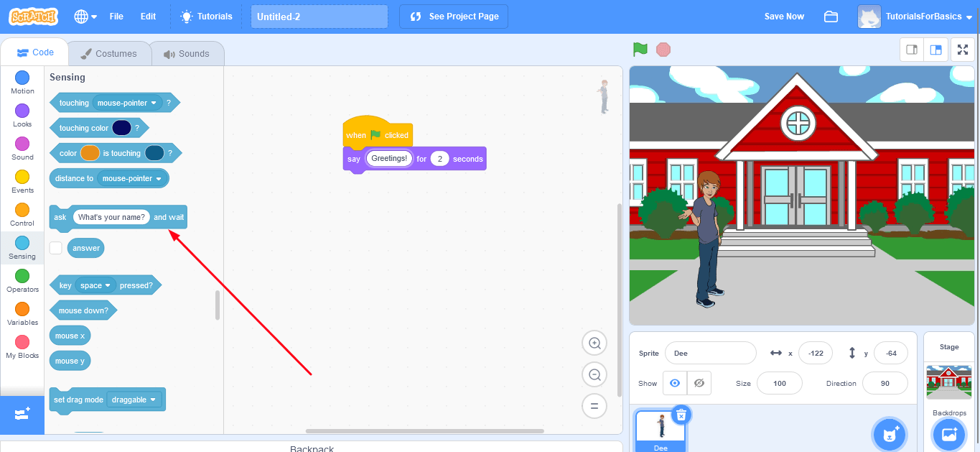
Task: Switch to large stage layout
Action: pyautogui.click(x=935, y=50)
